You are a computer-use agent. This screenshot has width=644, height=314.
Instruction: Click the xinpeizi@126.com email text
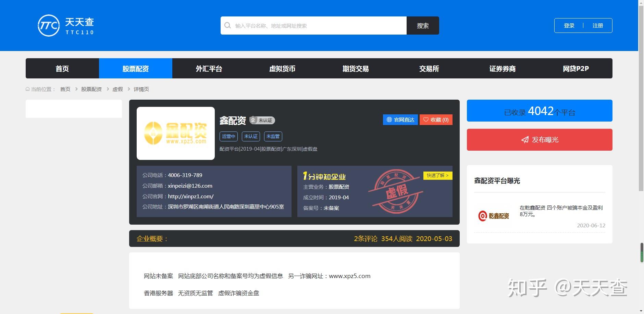pyautogui.click(x=190, y=186)
